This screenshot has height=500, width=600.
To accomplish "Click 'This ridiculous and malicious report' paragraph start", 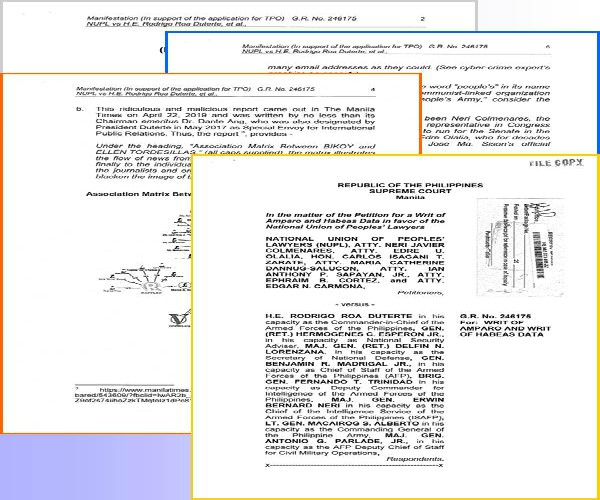I will pyautogui.click(x=235, y=109).
